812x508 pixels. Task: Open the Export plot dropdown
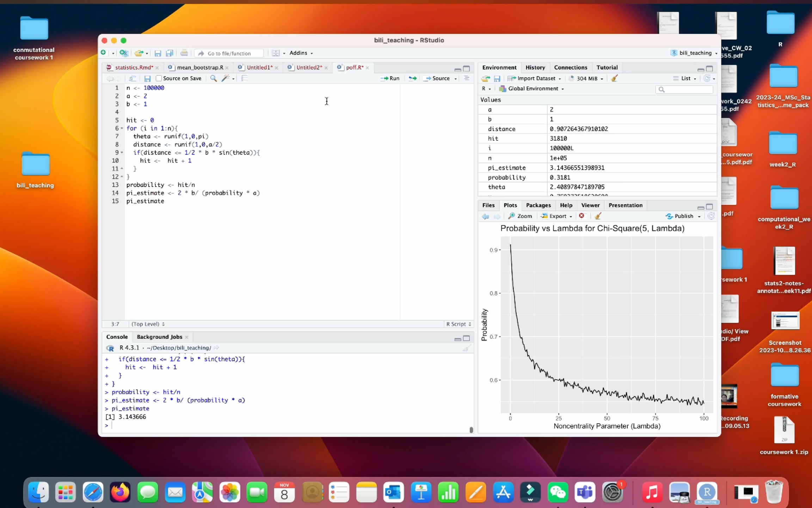click(557, 216)
